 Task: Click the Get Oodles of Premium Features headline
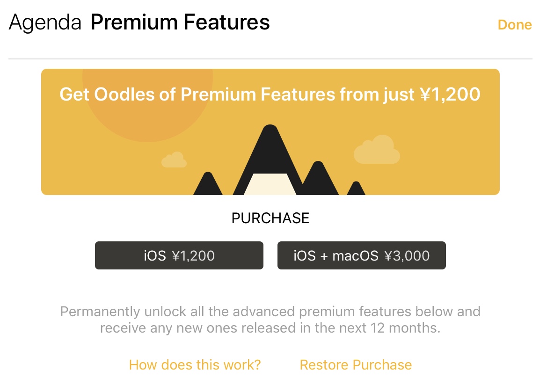[x=270, y=94]
